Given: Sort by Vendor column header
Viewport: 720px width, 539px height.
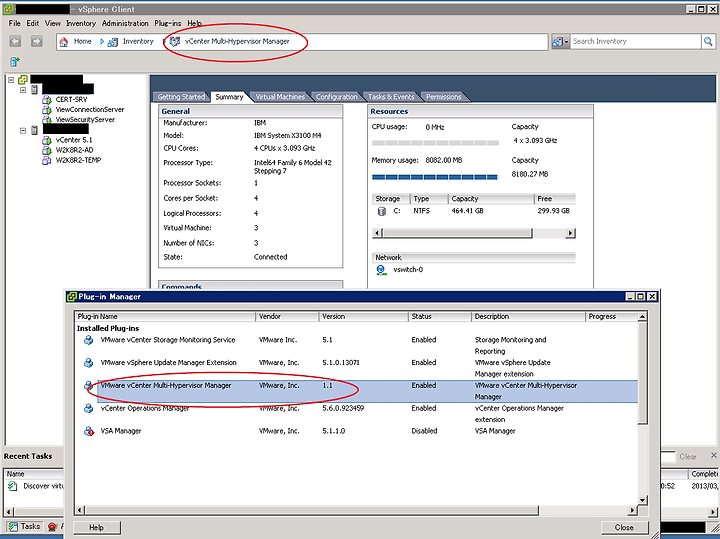Looking at the screenshot, I should [287, 316].
